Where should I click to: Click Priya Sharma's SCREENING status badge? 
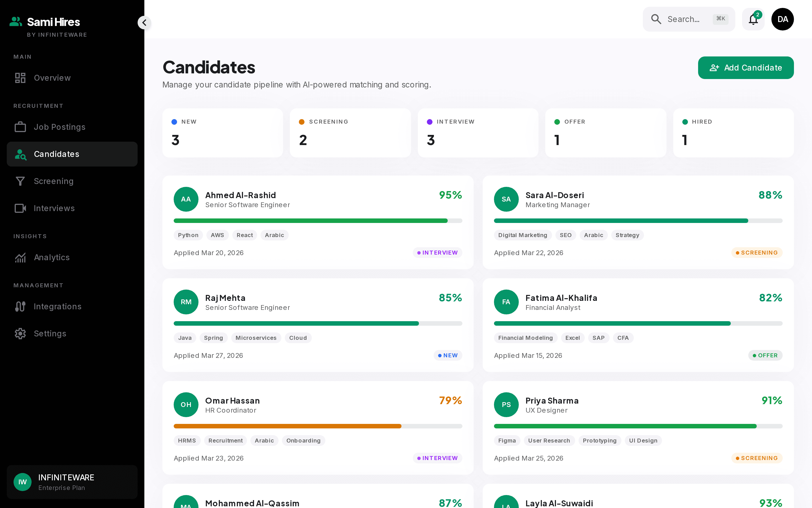[757, 458]
